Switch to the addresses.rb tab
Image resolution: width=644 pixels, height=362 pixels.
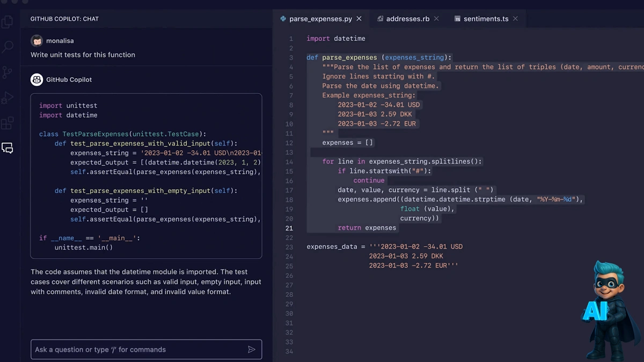(x=408, y=19)
